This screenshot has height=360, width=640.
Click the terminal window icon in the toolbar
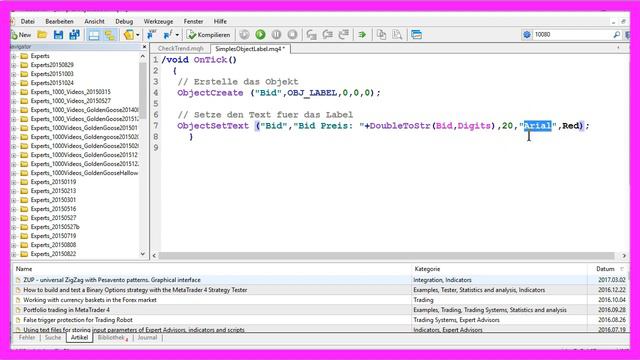pyautogui.click(x=416, y=35)
